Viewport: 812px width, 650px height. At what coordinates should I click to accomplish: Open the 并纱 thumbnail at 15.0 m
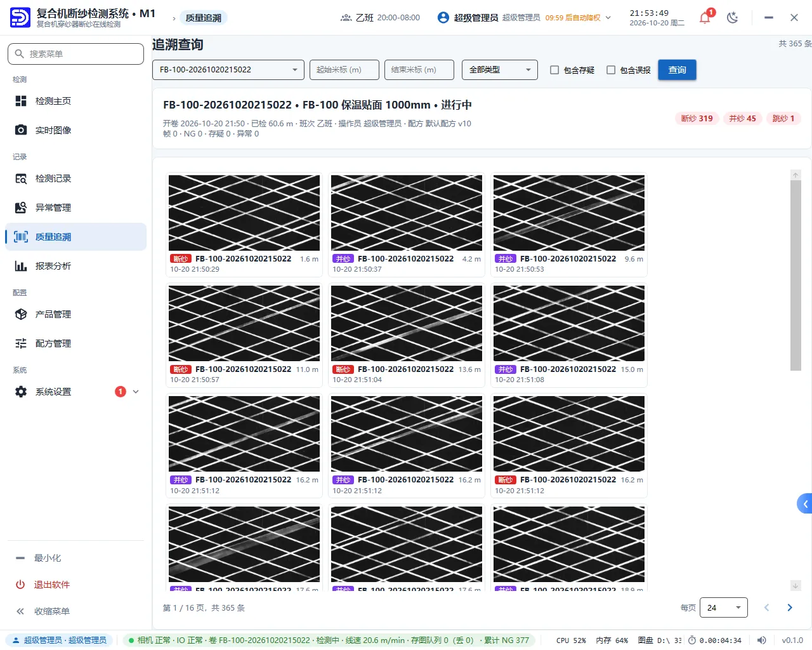click(569, 323)
